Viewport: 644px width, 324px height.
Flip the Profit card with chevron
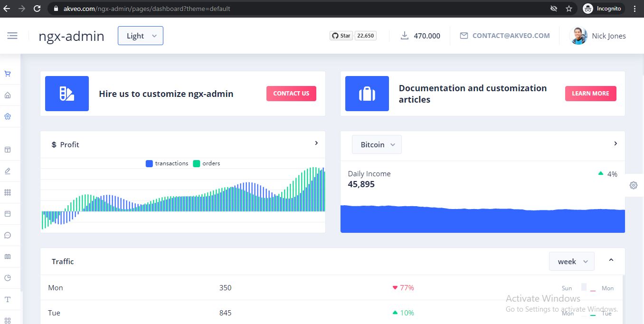[x=316, y=143]
